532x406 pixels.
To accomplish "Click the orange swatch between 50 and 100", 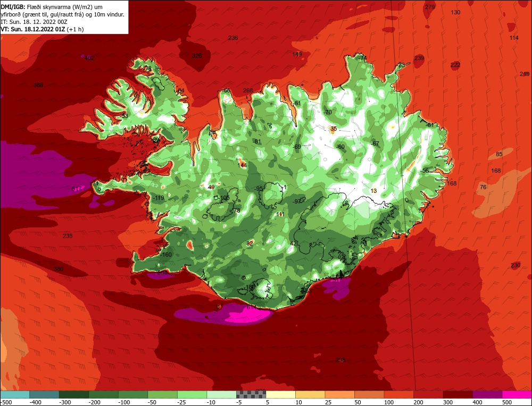I will pos(369,394).
